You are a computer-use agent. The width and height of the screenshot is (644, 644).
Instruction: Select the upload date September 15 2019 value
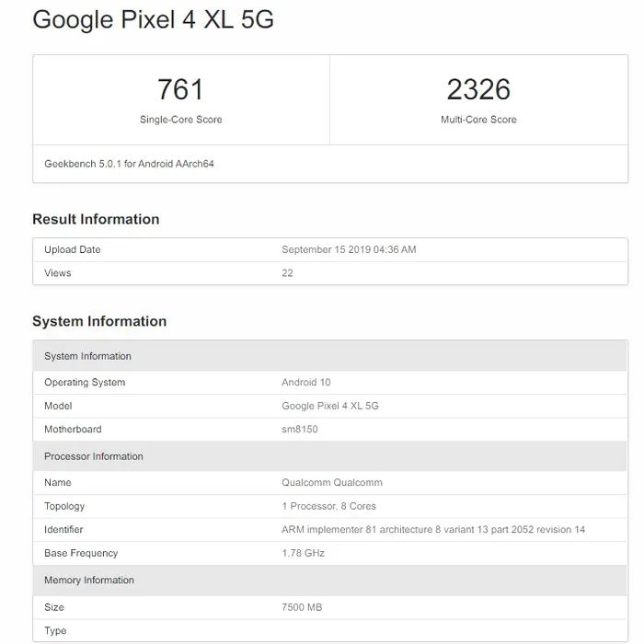click(x=349, y=249)
